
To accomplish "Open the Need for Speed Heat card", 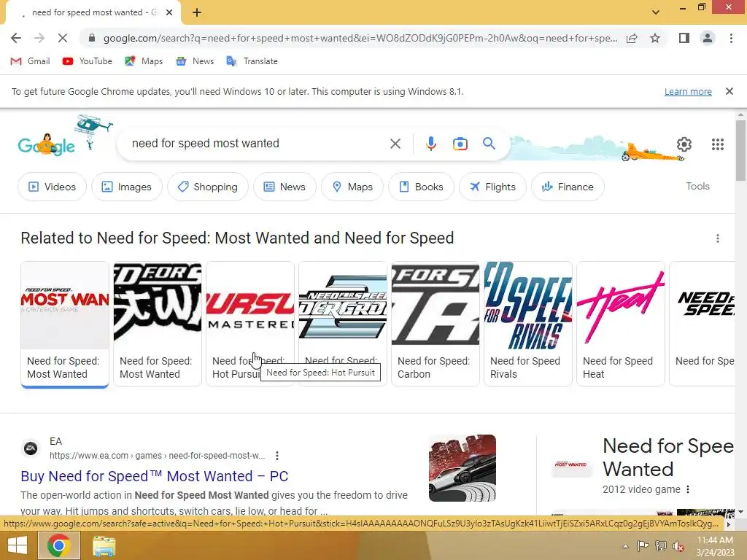I will (x=621, y=324).
